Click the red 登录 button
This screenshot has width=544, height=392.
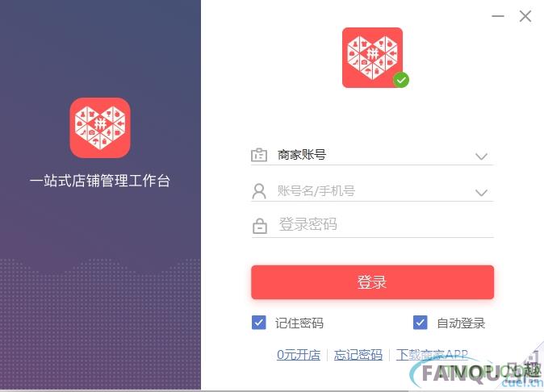(372, 282)
